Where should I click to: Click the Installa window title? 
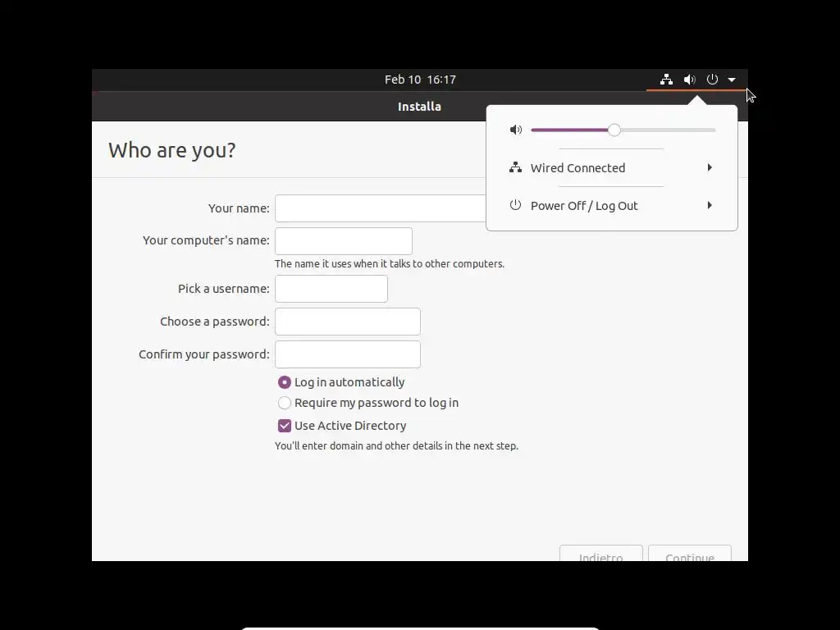tap(419, 107)
